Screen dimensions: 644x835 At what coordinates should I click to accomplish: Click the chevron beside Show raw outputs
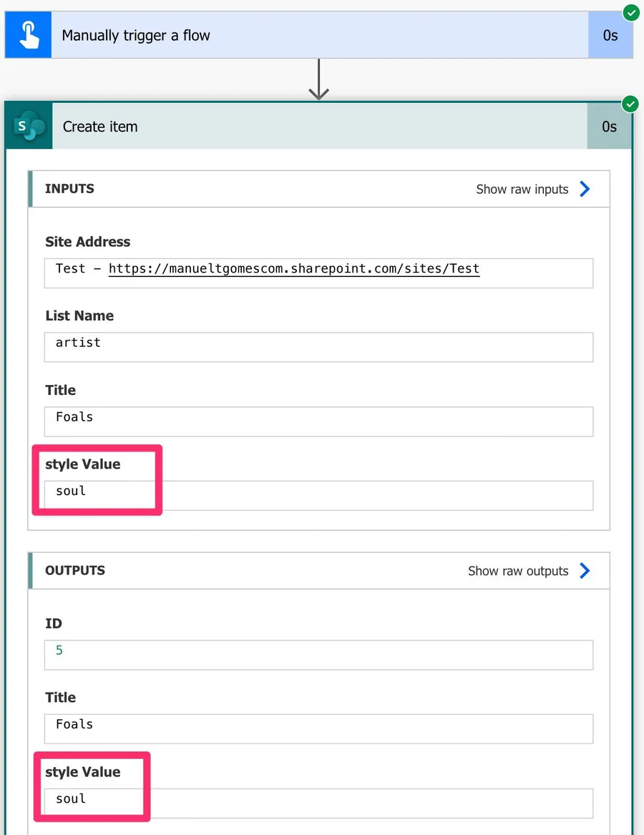(585, 571)
